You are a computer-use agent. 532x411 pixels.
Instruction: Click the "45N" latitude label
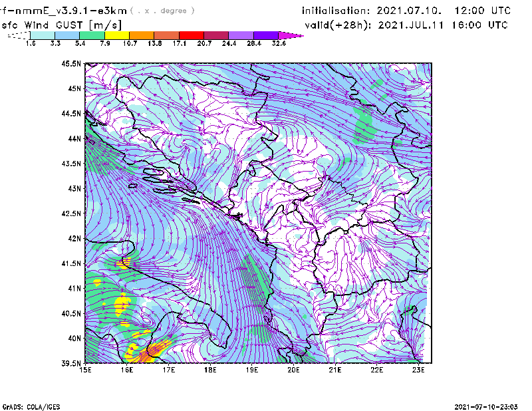click(x=74, y=88)
